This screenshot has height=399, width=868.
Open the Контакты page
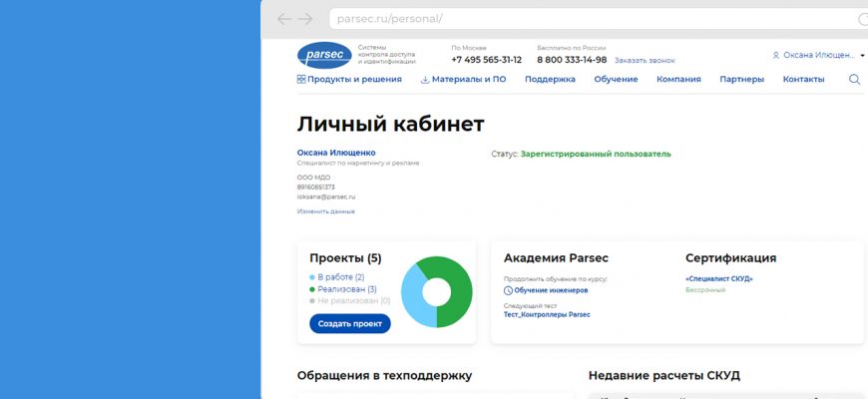pos(803,80)
